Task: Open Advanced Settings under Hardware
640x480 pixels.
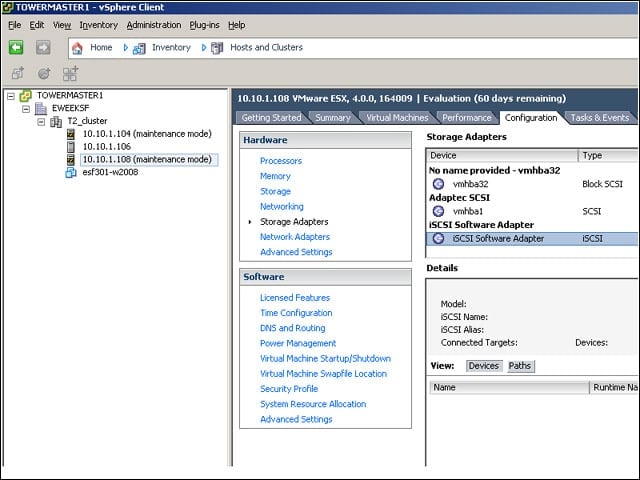Action: point(296,252)
